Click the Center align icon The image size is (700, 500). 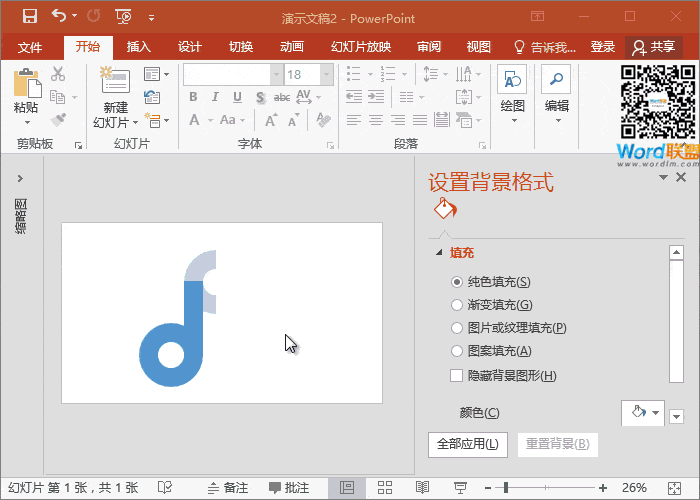pyautogui.click(x=376, y=120)
